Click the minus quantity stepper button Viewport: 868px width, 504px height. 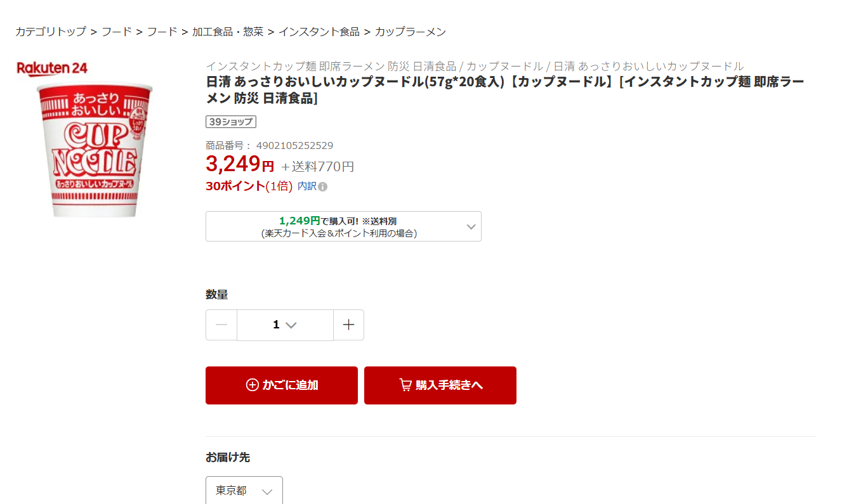[x=221, y=325]
